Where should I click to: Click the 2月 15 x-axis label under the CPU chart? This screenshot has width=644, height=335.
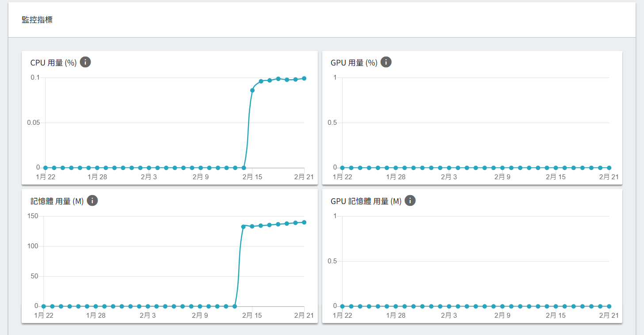tap(252, 177)
